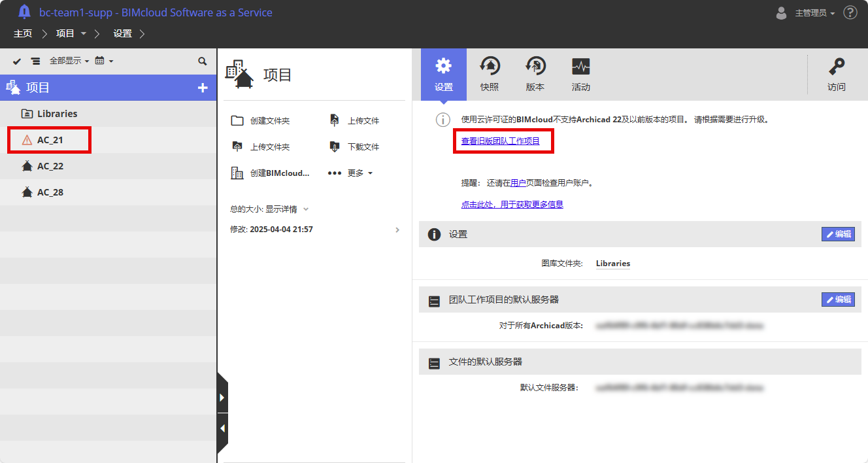Switch to the 快照 tab
This screenshot has width=868, height=463.
pos(490,75)
